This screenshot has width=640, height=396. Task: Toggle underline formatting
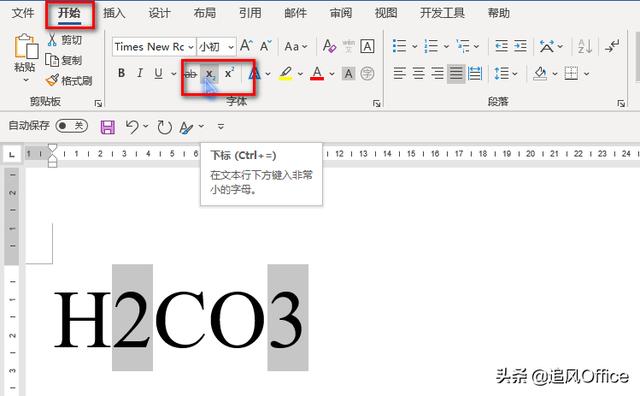pyautogui.click(x=159, y=73)
